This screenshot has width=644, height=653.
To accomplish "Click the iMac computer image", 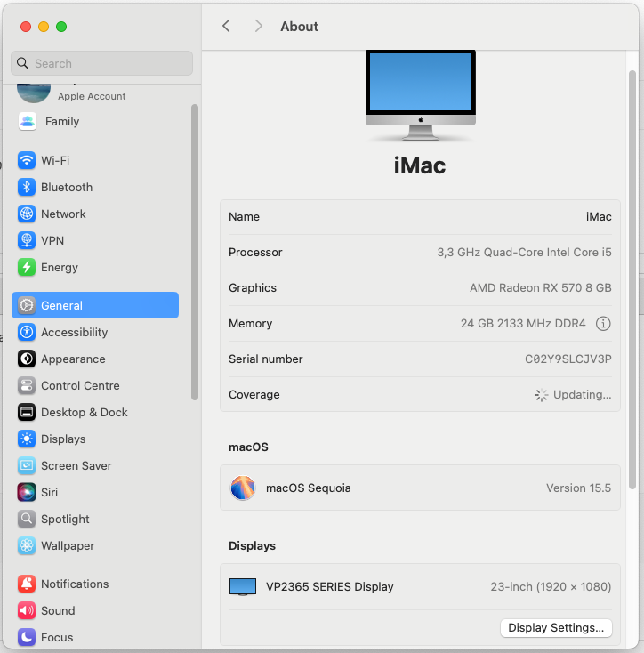I will pyautogui.click(x=421, y=95).
